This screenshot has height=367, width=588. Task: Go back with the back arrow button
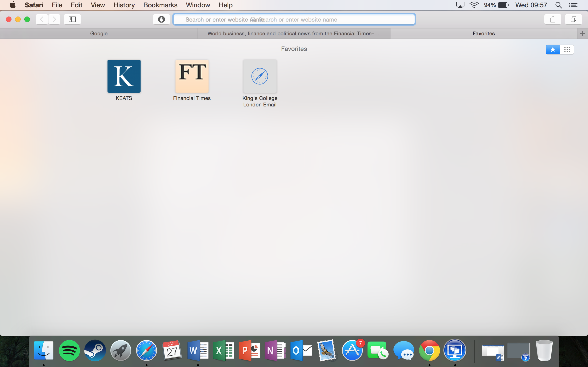42,19
